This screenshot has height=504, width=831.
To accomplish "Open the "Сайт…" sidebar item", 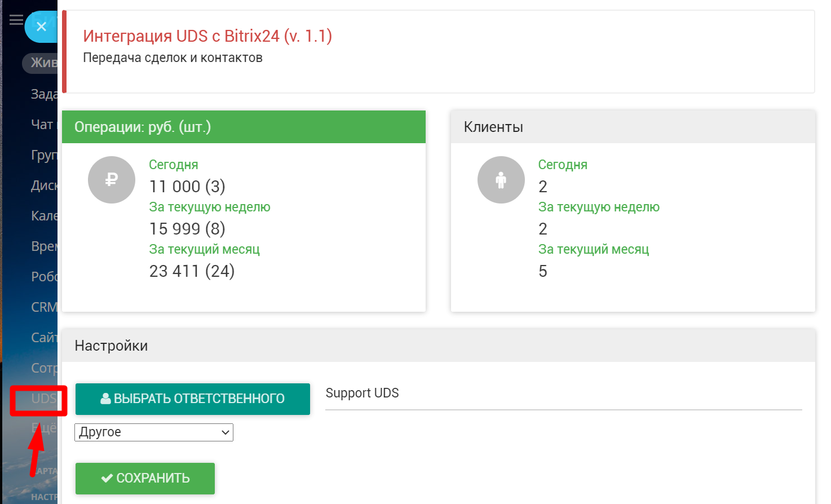I will [x=43, y=338].
